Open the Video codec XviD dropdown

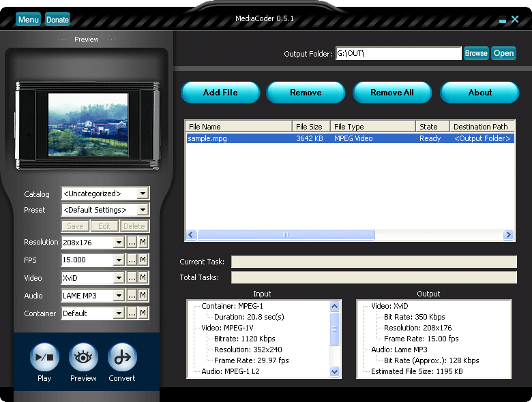tap(119, 278)
